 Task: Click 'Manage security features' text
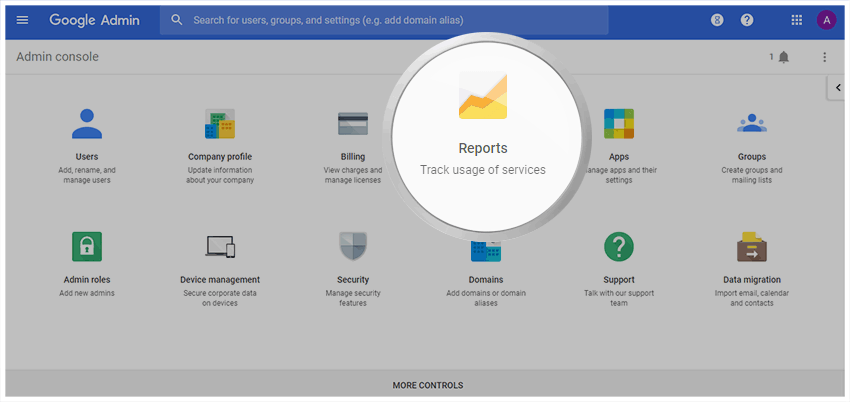[353, 298]
